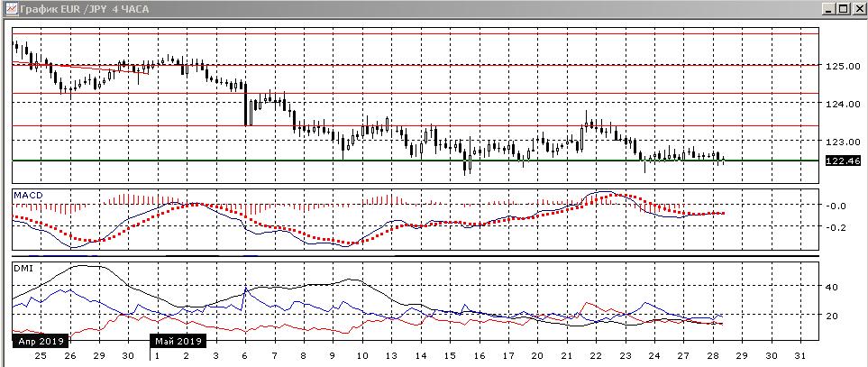Click the -0.2 label on MACD scale
The height and width of the screenshot is (367, 868).
point(836,227)
